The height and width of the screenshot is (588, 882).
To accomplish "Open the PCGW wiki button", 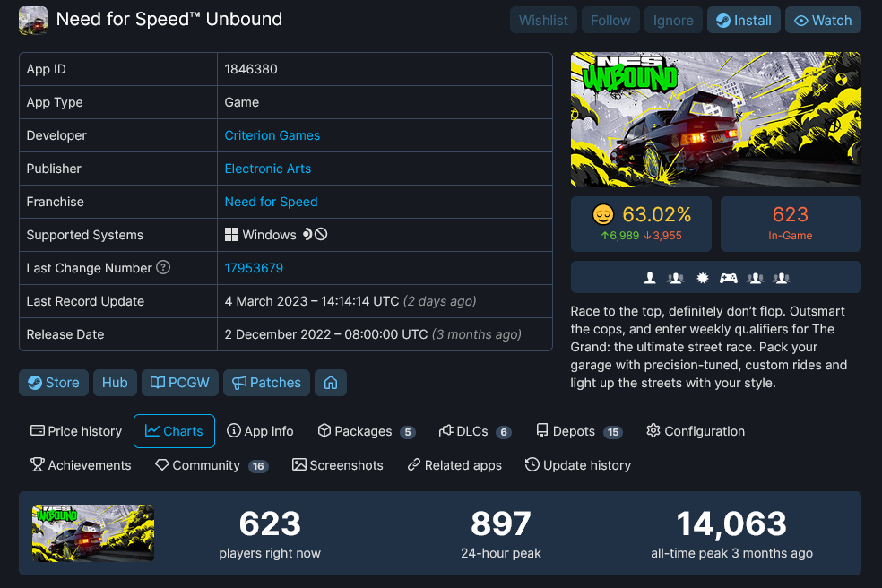I will tap(180, 383).
